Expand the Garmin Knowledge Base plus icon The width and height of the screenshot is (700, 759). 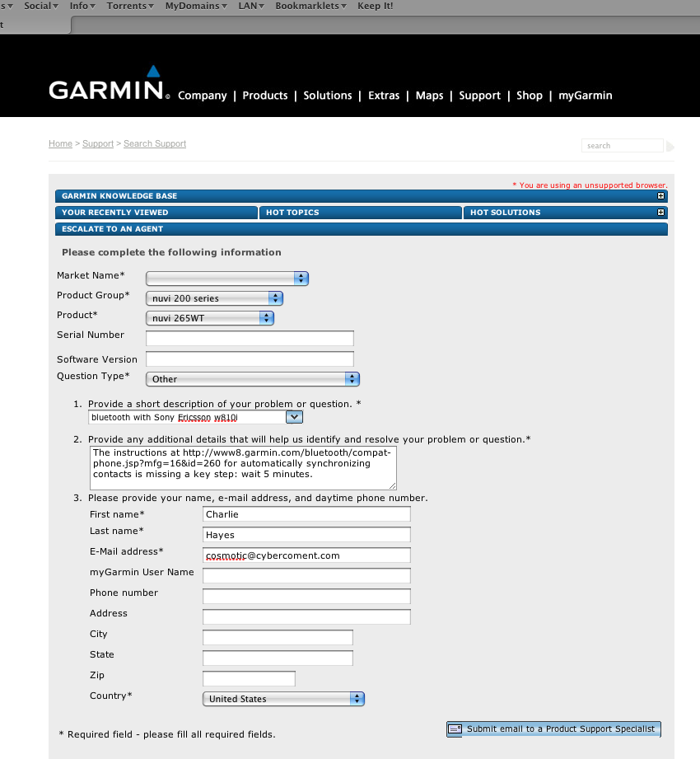660,196
